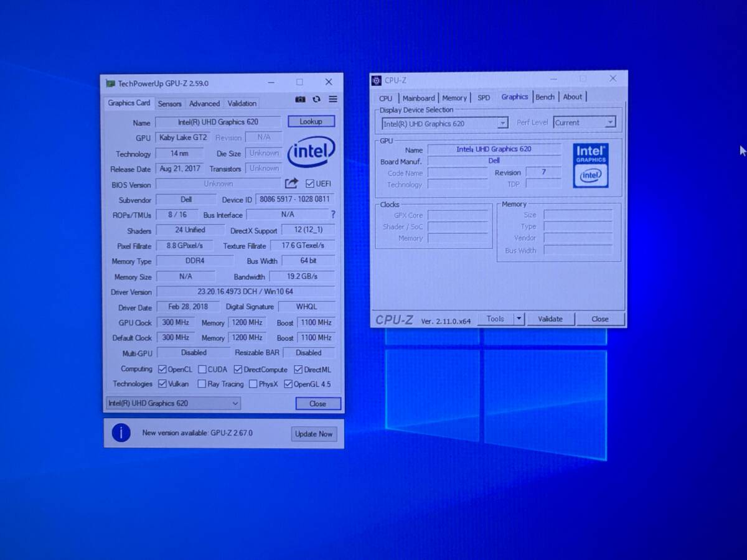The width and height of the screenshot is (747, 560).
Task: Toggle the CUDA checkbox
Action: (x=202, y=369)
